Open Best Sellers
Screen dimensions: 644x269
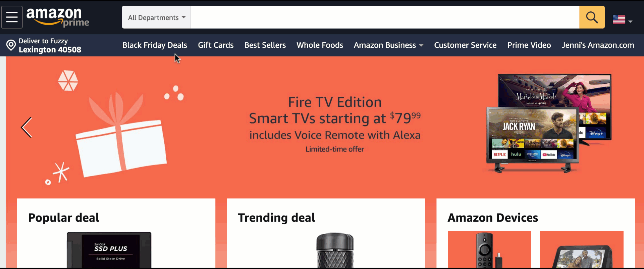(265, 45)
